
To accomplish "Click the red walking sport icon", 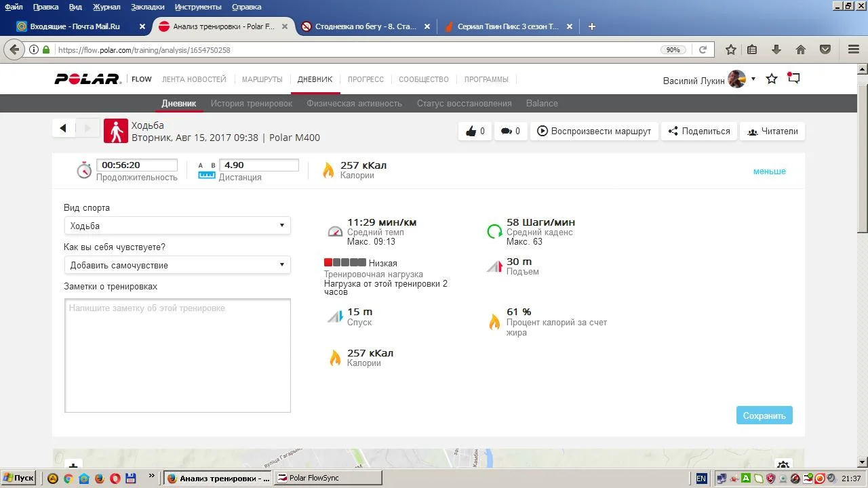I will (x=116, y=131).
